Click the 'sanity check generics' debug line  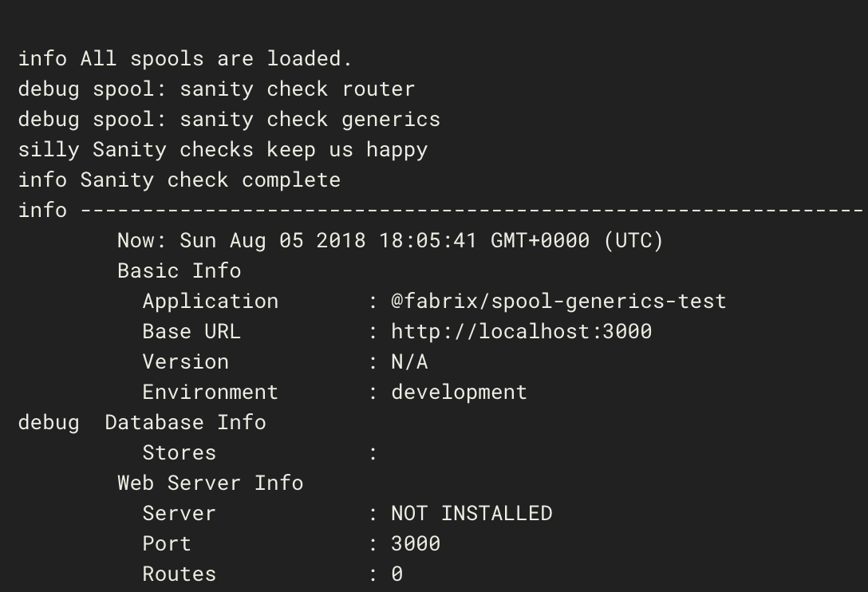tap(227, 119)
